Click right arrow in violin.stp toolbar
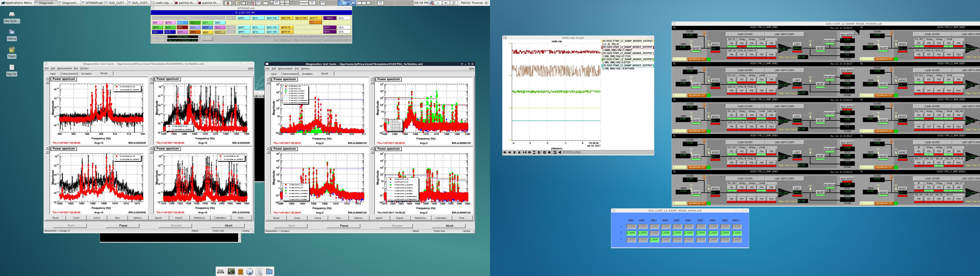 510,153
